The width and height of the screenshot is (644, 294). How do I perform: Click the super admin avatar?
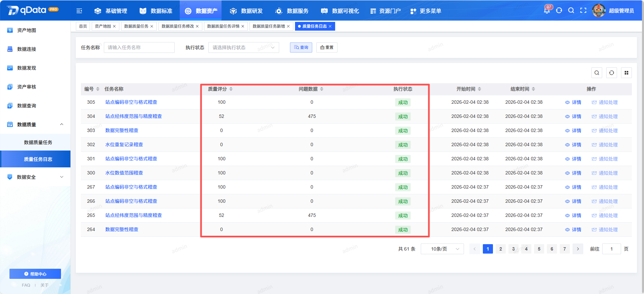pyautogui.click(x=599, y=10)
